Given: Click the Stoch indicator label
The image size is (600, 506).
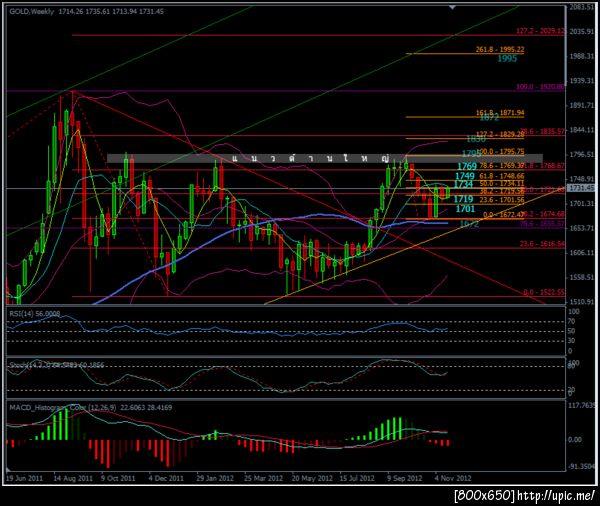Looking at the screenshot, I should tap(56, 365).
